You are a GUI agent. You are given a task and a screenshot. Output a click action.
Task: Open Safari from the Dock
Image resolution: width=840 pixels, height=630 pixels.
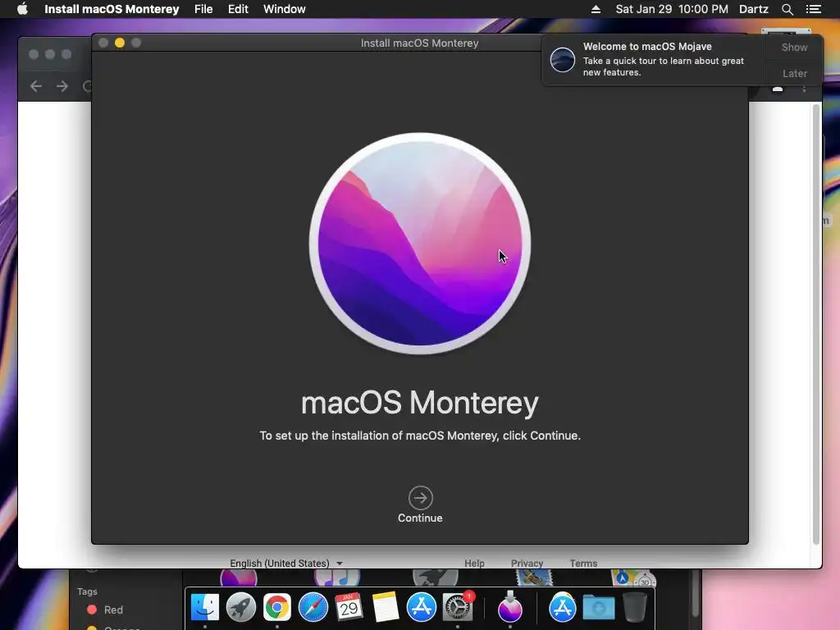[x=313, y=607]
